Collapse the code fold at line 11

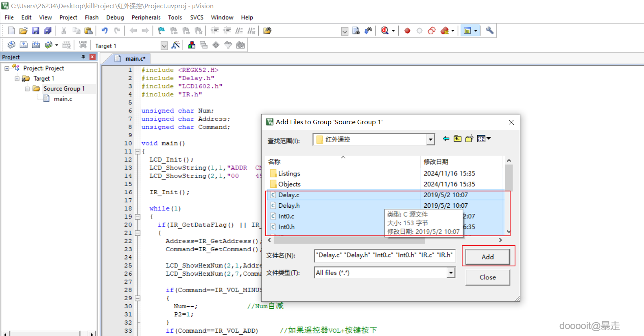[x=138, y=152]
